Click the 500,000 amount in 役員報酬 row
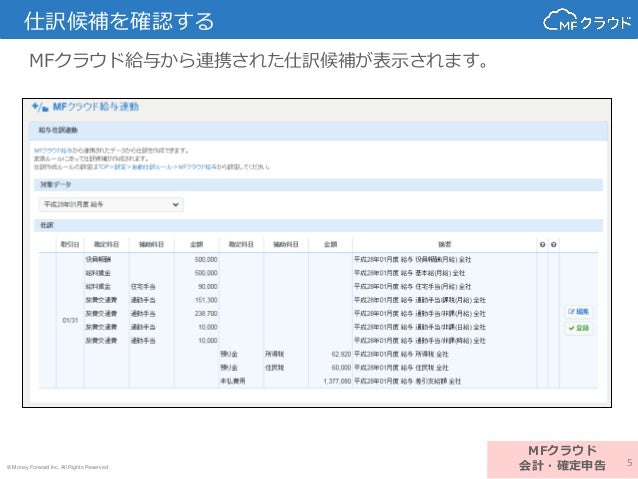This screenshot has height=479, width=638. 206,259
